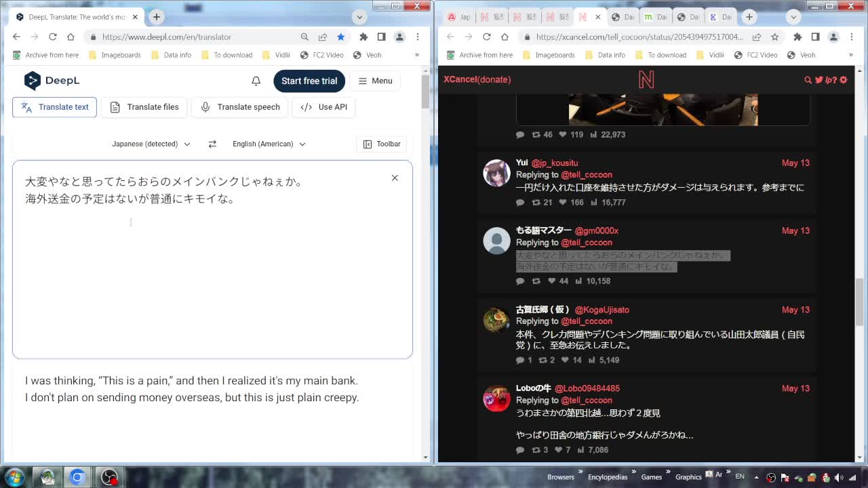Image resolution: width=868 pixels, height=488 pixels.
Task: Open OBS Studio from the taskbar
Action: [x=108, y=477]
